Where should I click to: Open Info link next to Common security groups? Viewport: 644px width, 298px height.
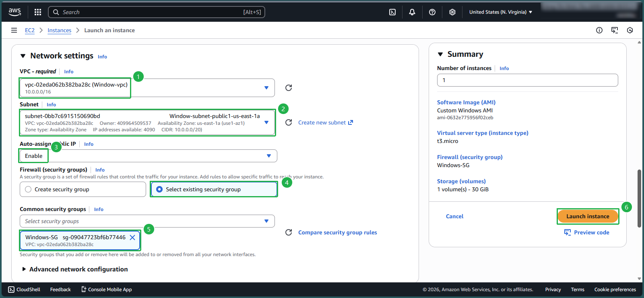coord(99,209)
